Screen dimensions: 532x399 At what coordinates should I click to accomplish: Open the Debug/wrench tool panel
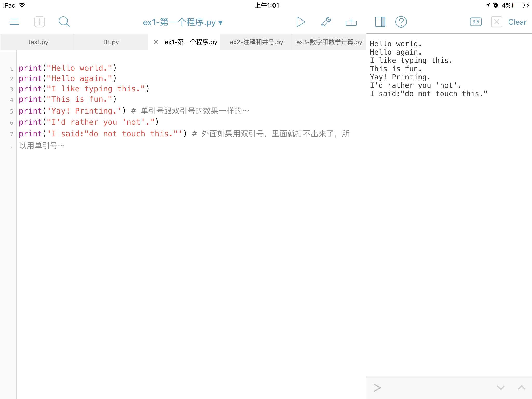(327, 22)
